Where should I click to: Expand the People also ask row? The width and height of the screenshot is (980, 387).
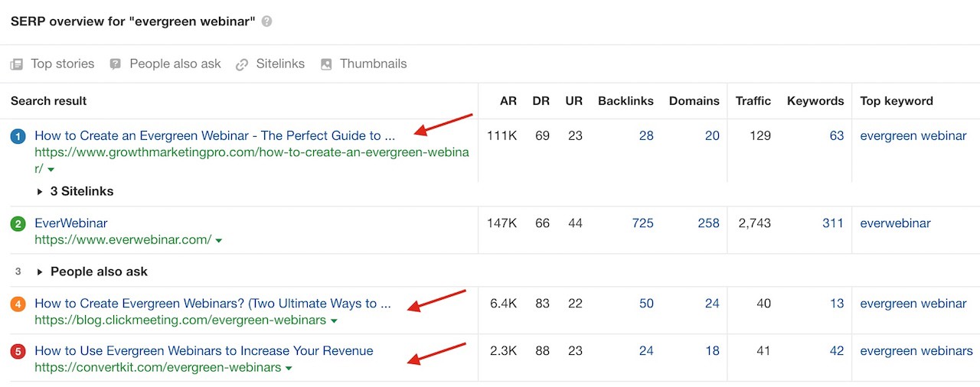pyautogui.click(x=92, y=272)
